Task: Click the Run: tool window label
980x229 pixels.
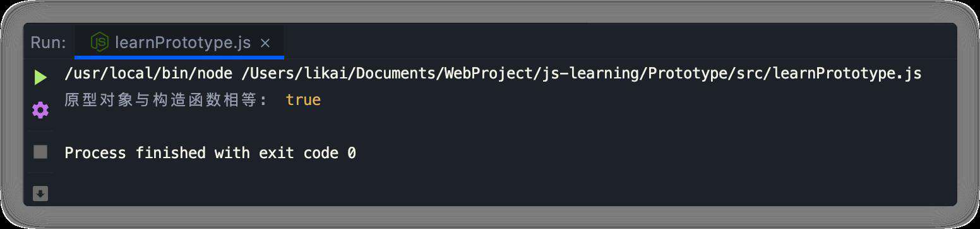Action: tap(48, 43)
